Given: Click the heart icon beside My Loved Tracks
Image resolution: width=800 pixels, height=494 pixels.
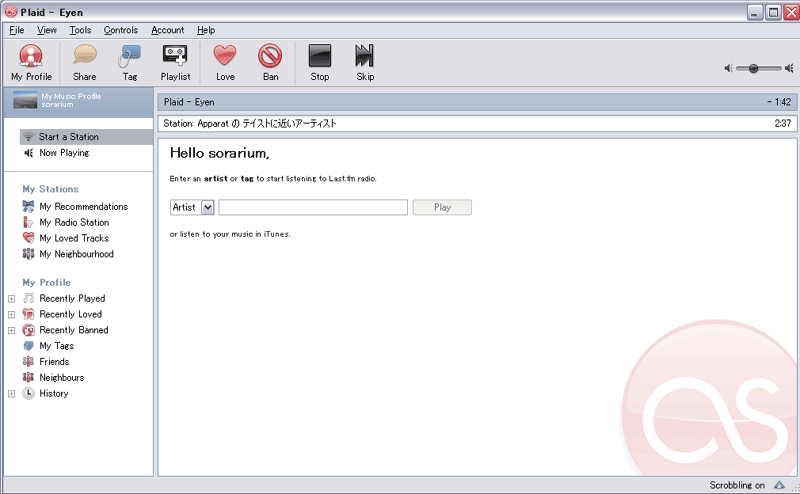Looking at the screenshot, I should tap(28, 238).
